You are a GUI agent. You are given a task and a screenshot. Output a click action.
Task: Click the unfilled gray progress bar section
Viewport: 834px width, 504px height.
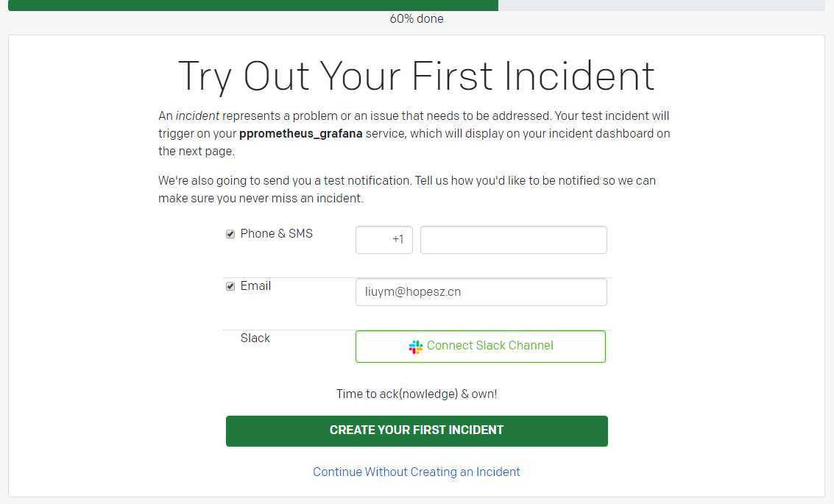661,5
